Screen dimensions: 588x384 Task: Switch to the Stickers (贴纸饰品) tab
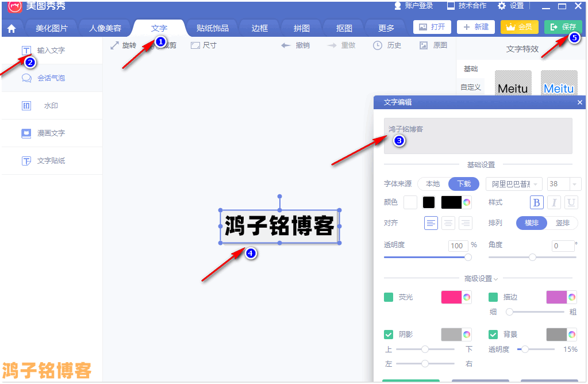[212, 28]
